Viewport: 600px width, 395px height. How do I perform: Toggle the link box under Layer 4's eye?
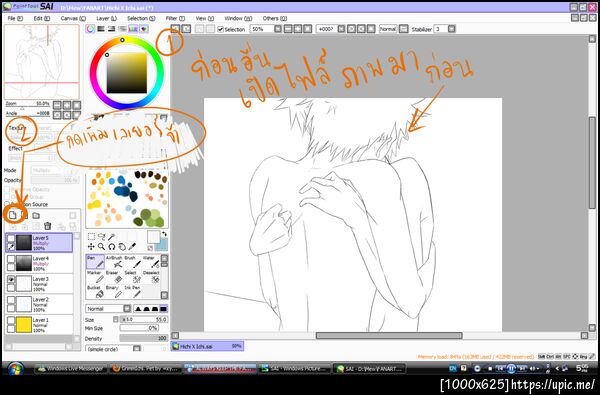pos(11,267)
